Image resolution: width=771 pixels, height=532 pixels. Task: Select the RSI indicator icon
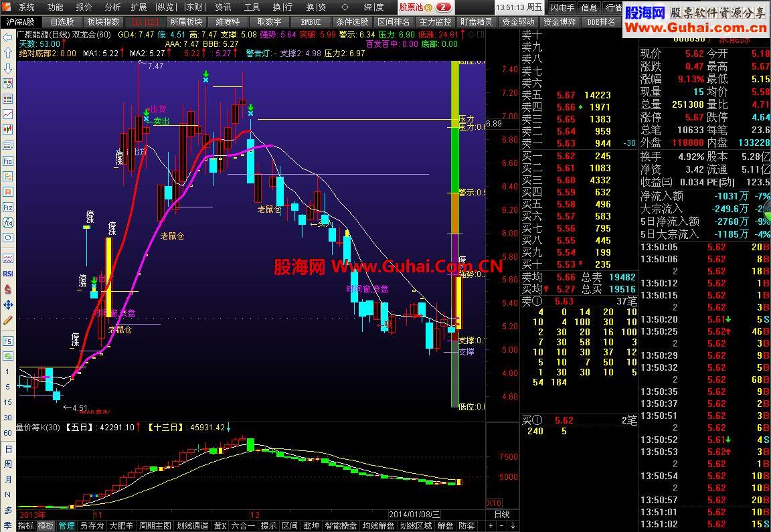7,274
